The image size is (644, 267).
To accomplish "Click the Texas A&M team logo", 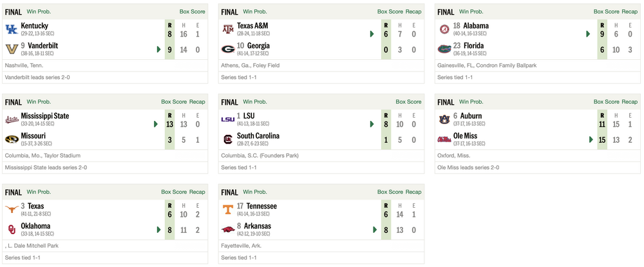I will click(x=227, y=29).
